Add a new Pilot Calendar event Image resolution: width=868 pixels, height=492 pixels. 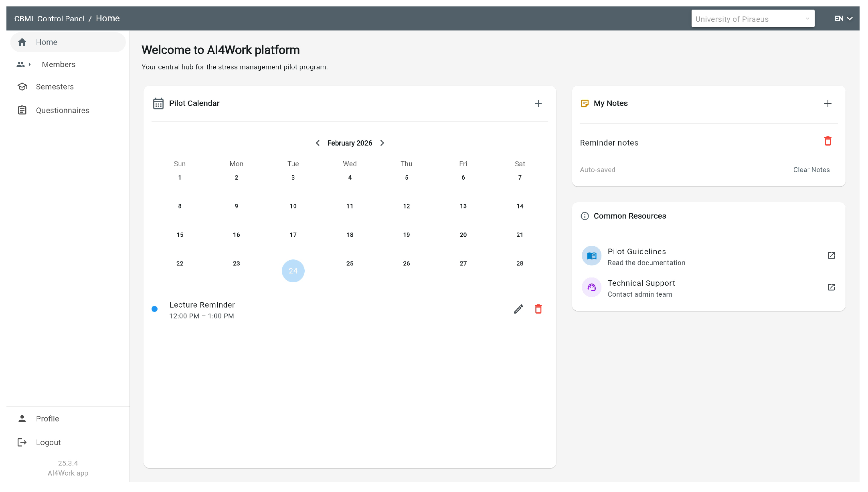click(538, 103)
